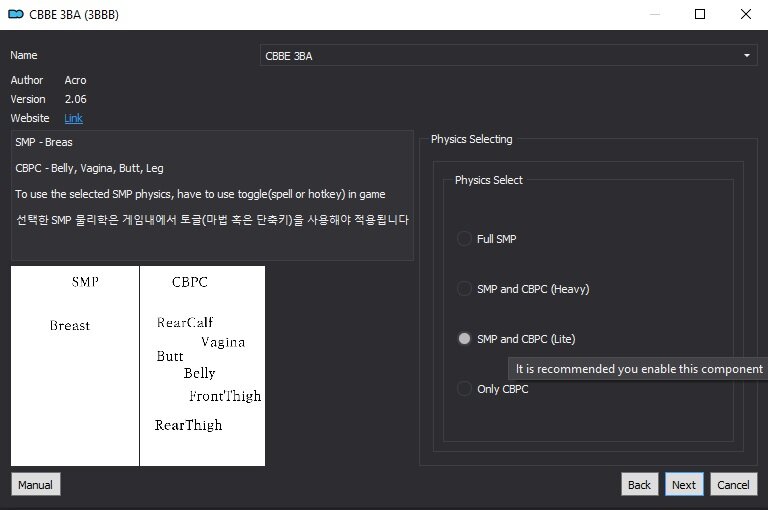The height and width of the screenshot is (510, 768).
Task: Click the author name 'Acro'
Action: [x=75, y=80]
